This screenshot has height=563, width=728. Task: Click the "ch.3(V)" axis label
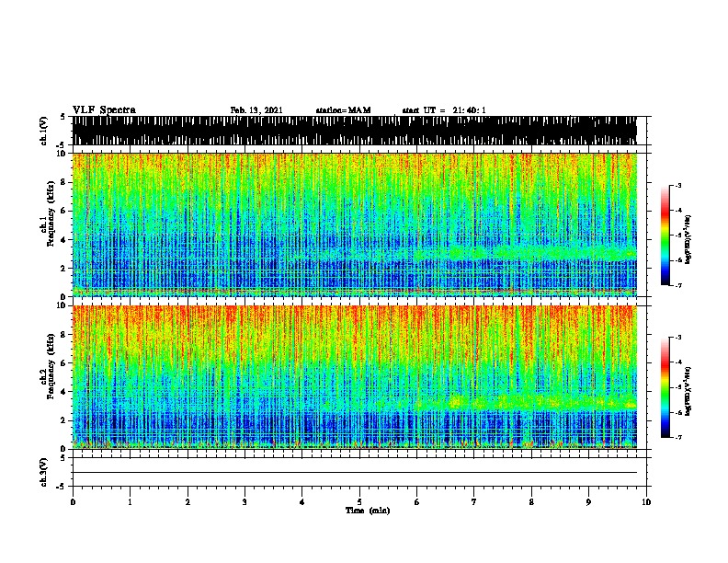(x=44, y=472)
